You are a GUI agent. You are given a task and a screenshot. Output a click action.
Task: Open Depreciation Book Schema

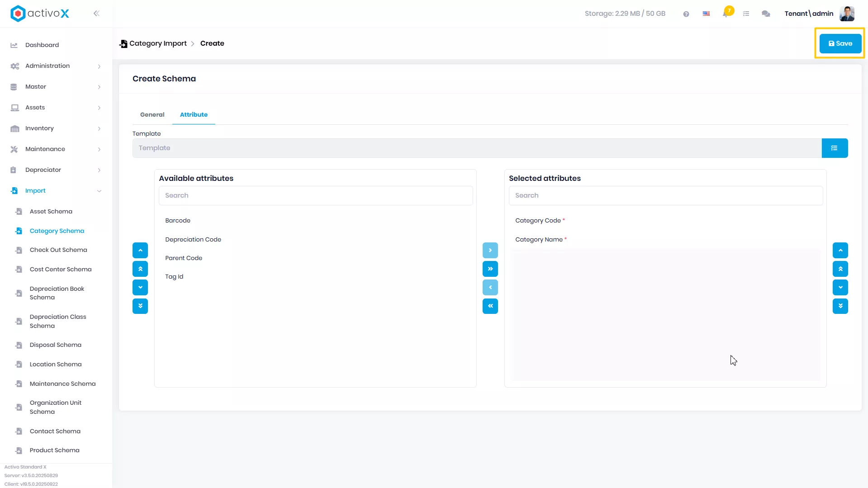click(x=56, y=293)
